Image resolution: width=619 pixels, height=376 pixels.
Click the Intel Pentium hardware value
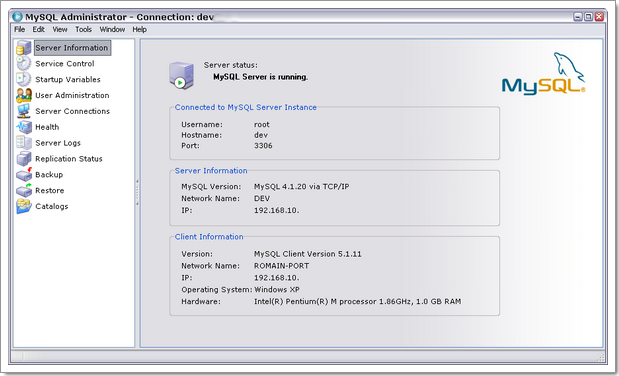pos(358,302)
